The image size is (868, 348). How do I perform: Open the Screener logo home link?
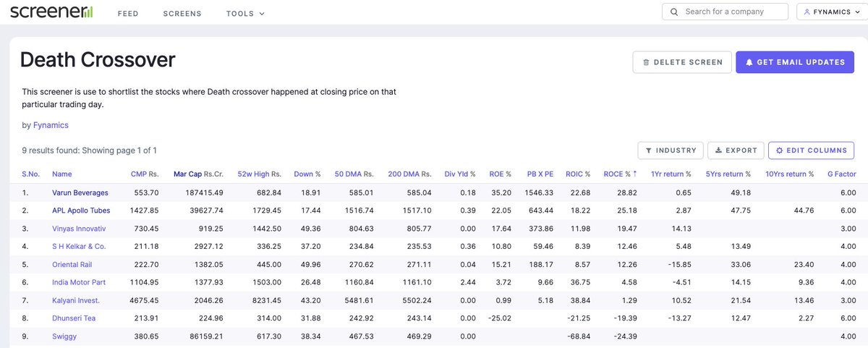pos(51,12)
